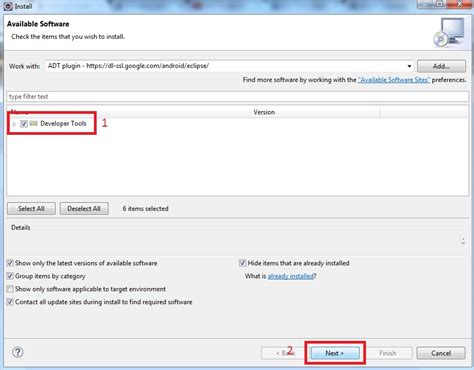Click the help question mark icon

click(x=18, y=352)
